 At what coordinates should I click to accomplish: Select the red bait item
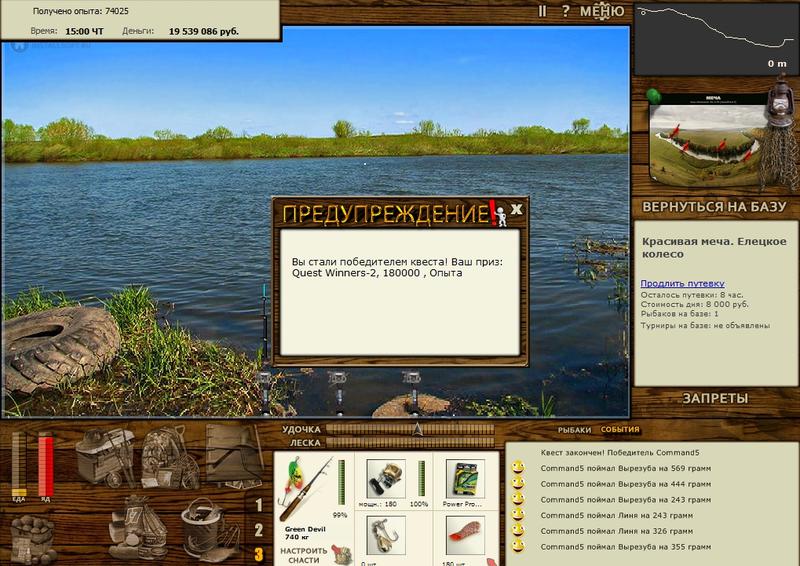[x=465, y=535]
